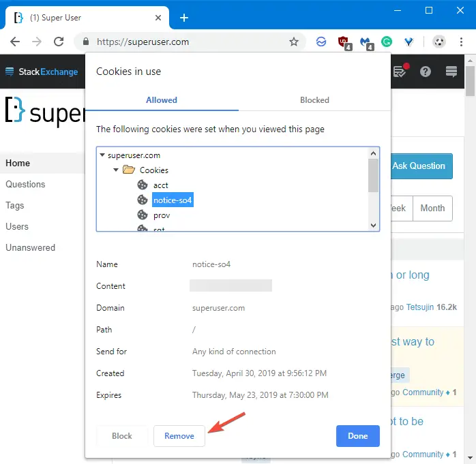Image resolution: width=476 pixels, height=464 pixels.
Task: Open the blue Y extension icon
Action: tap(408, 42)
